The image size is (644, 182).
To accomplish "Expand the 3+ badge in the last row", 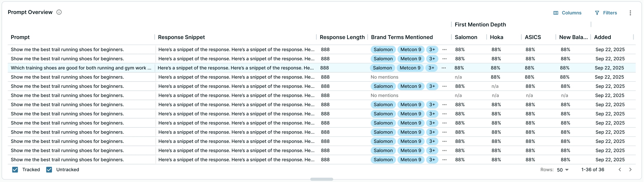I will pos(432,160).
